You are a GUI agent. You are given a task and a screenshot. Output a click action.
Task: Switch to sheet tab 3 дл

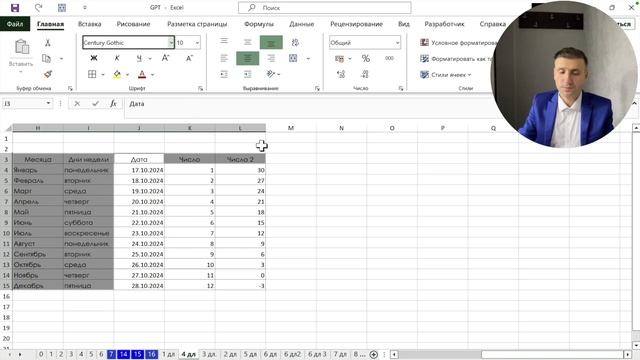209,354
